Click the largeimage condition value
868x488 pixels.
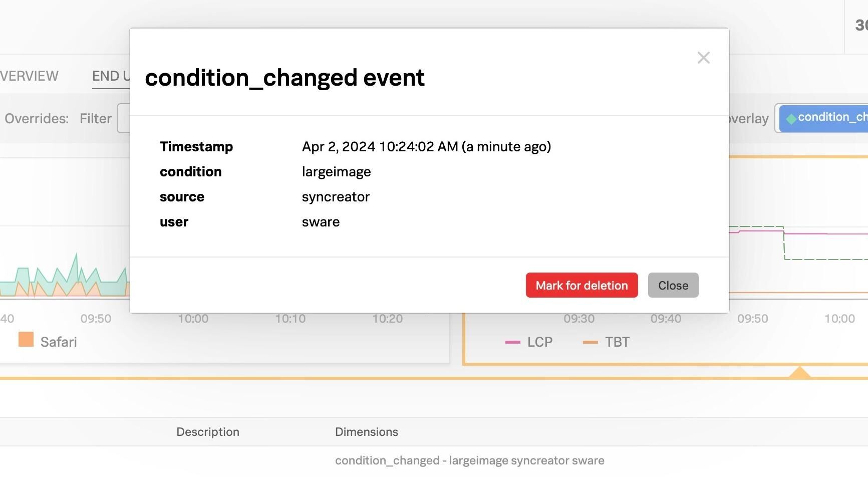(x=336, y=172)
